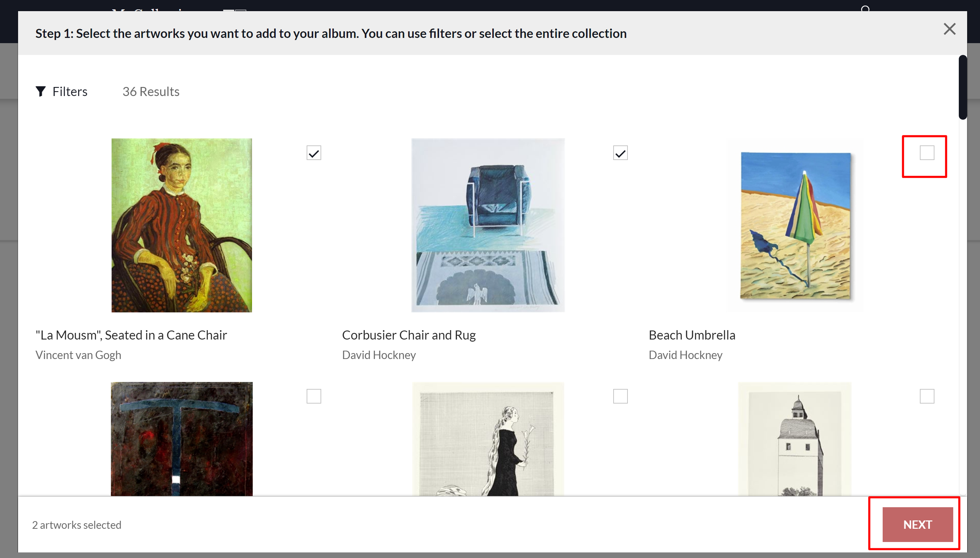Select the Beach Umbrella artwork checkbox
The image size is (980, 558).
[926, 153]
